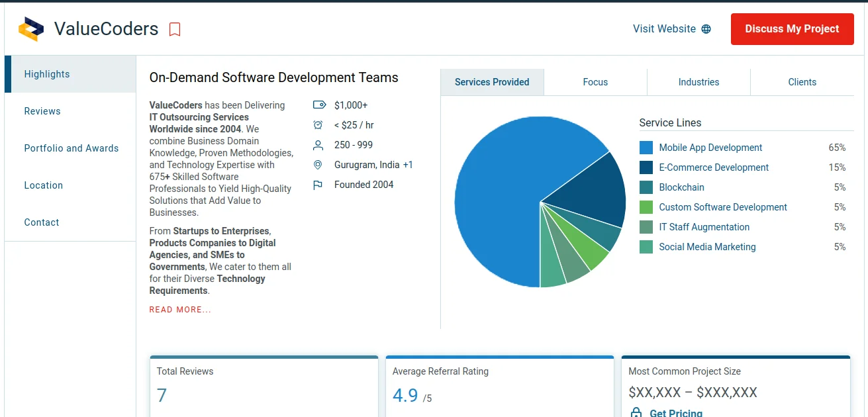Click the Most Common Project Size label
The image size is (868, 417).
pos(685,371)
